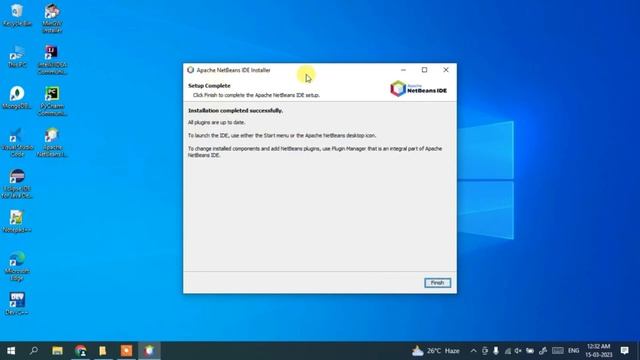The height and width of the screenshot is (360, 640).
Task: Click the battery tray icon
Action: (x=530, y=351)
